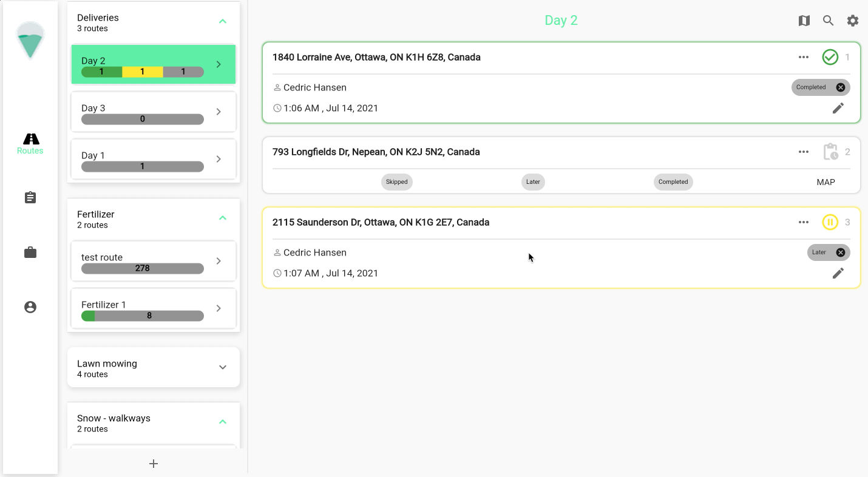Select the Routes navigation tab

[30, 144]
